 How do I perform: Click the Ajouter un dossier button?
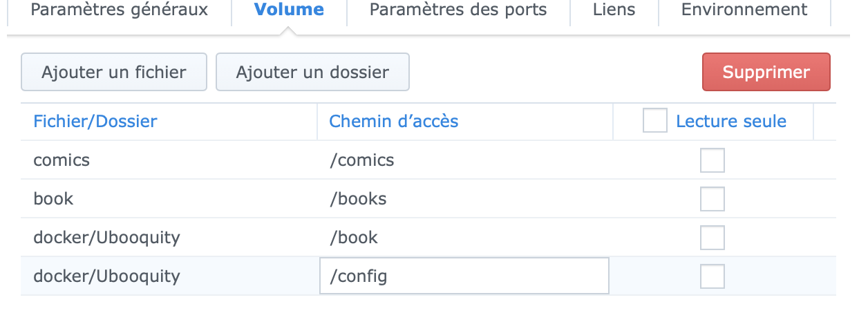312,72
